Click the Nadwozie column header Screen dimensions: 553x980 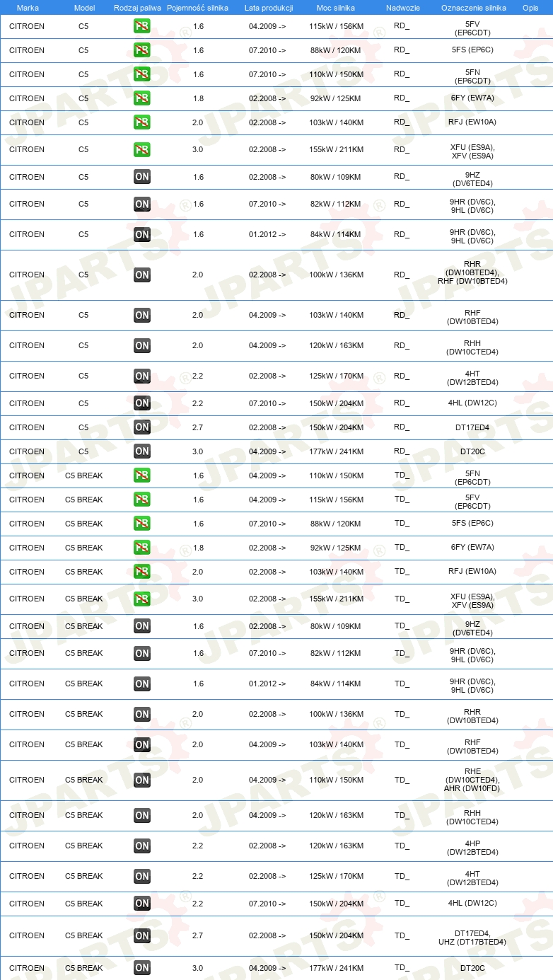[403, 7]
